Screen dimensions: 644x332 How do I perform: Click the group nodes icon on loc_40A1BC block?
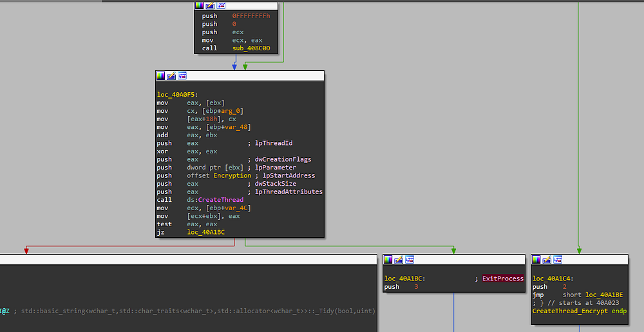[x=409, y=260]
